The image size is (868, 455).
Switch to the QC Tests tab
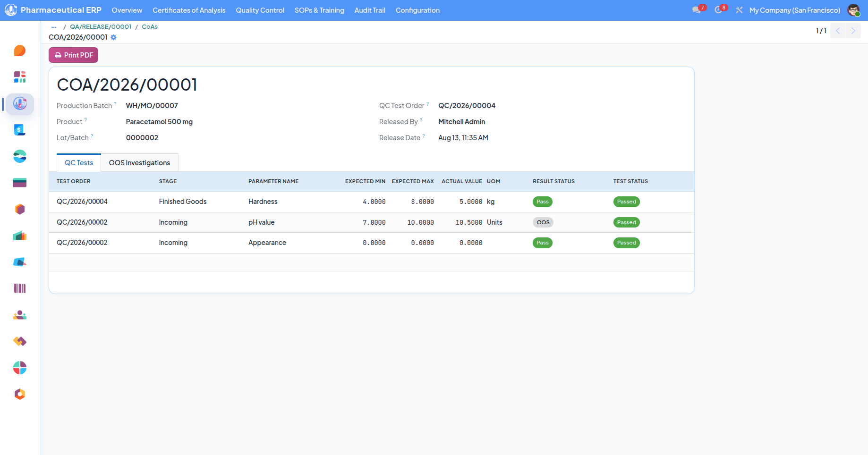[x=79, y=162]
